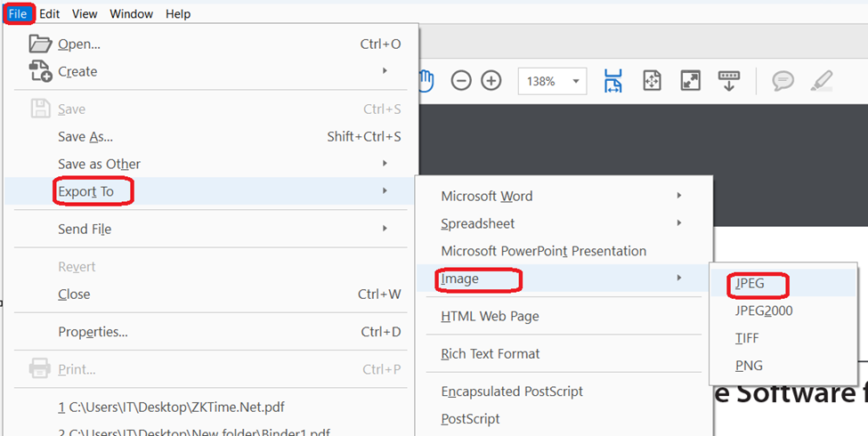Select the Highlight Text marker icon
The image size is (868, 436).
click(x=821, y=81)
